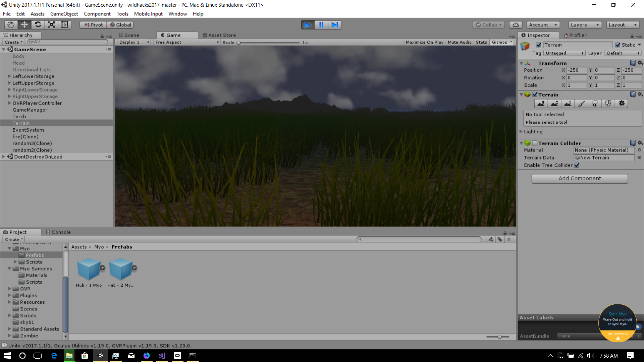
Task: Select the Paint Texture brush tool
Action: [581, 104]
